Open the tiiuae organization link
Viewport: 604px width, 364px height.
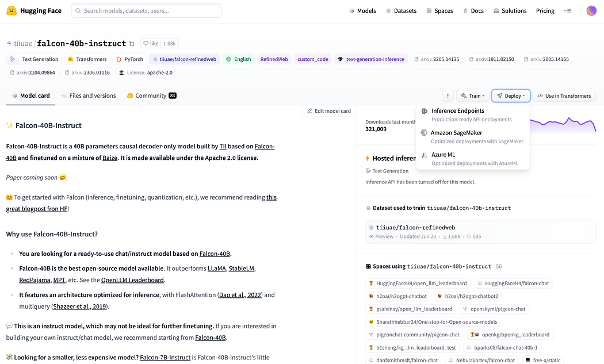tap(23, 44)
